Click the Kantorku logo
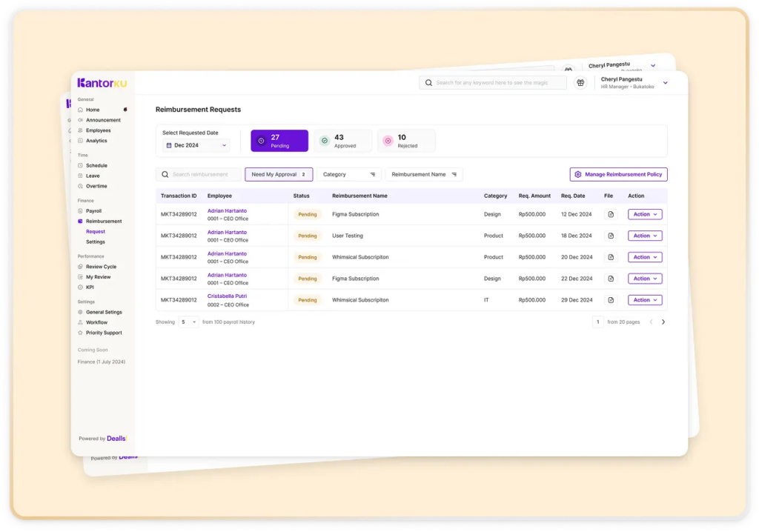 tap(102, 83)
